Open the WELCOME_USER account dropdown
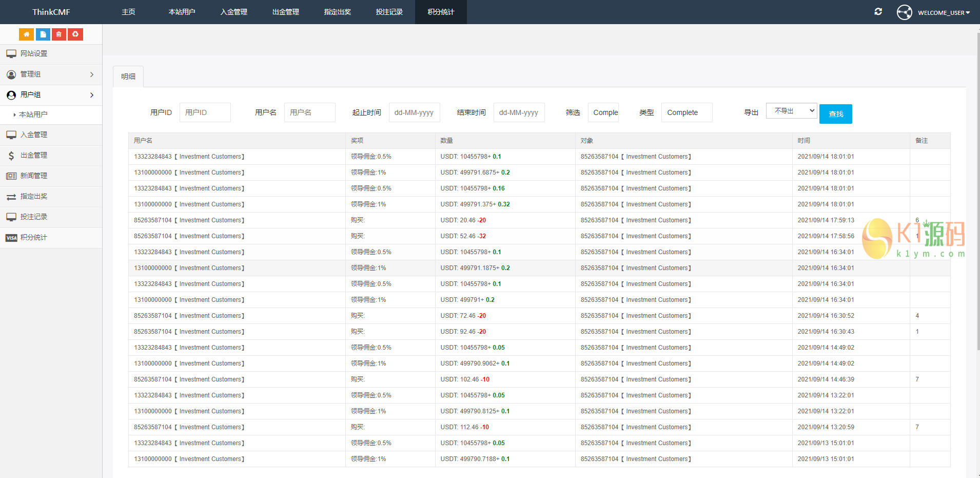This screenshot has height=478, width=980. 943,13
